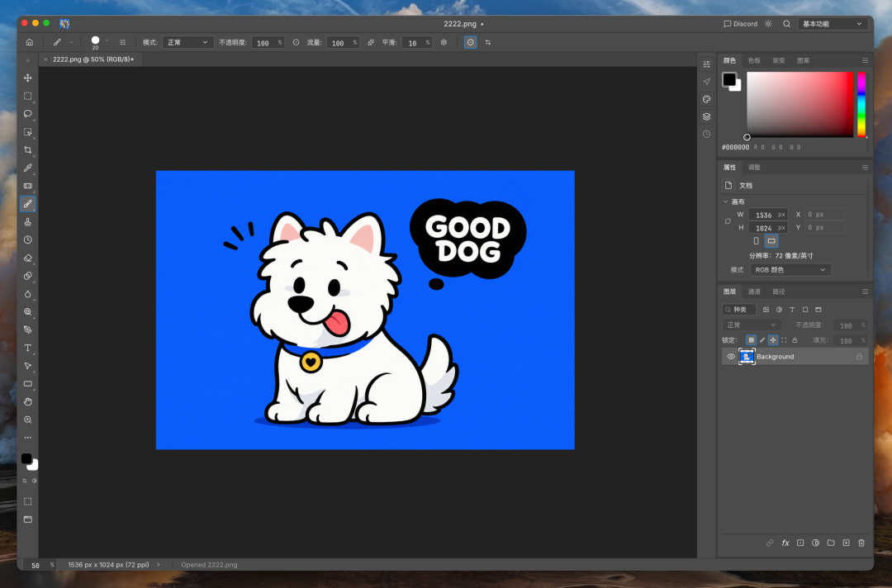Toggle Quick Mask mode icon

27,501
